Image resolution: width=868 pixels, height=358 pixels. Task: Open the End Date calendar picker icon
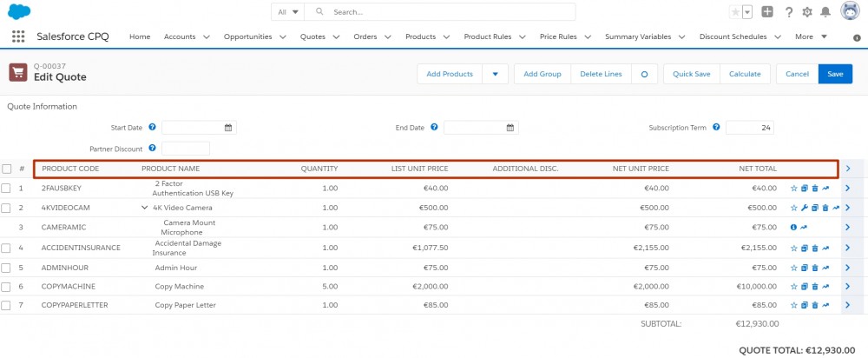pos(510,128)
